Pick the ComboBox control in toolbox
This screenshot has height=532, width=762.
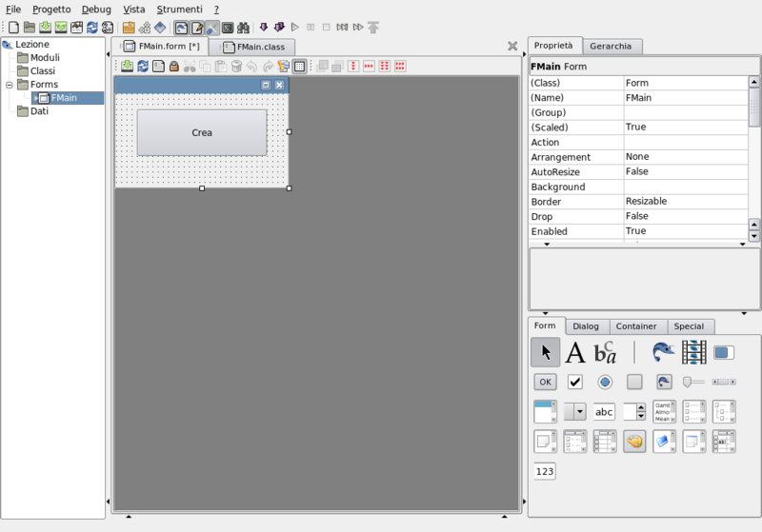click(575, 412)
